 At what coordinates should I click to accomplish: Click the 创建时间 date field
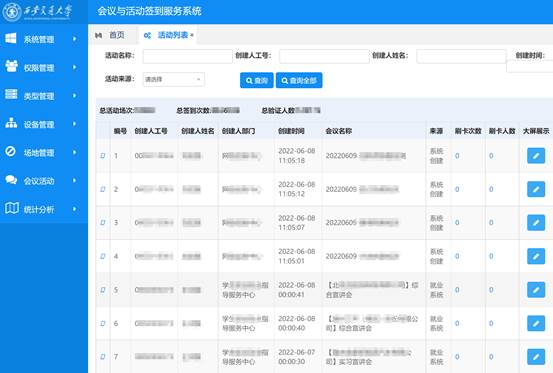click(530, 66)
